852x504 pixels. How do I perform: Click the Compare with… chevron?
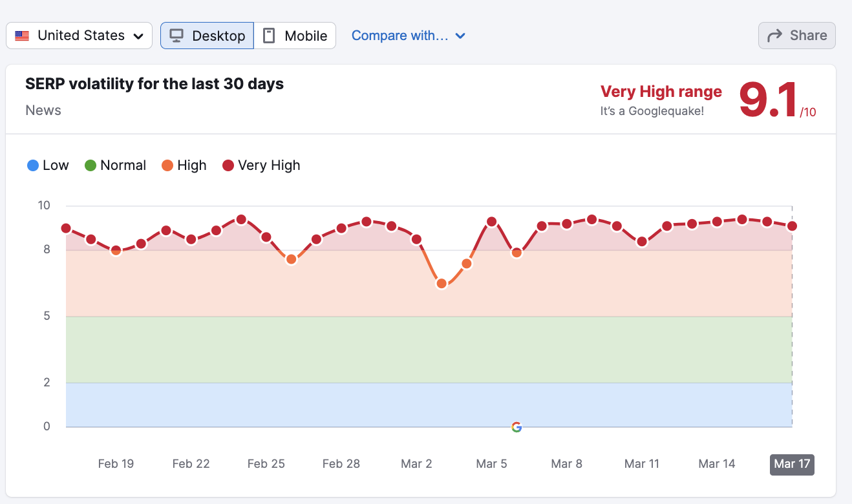(460, 36)
